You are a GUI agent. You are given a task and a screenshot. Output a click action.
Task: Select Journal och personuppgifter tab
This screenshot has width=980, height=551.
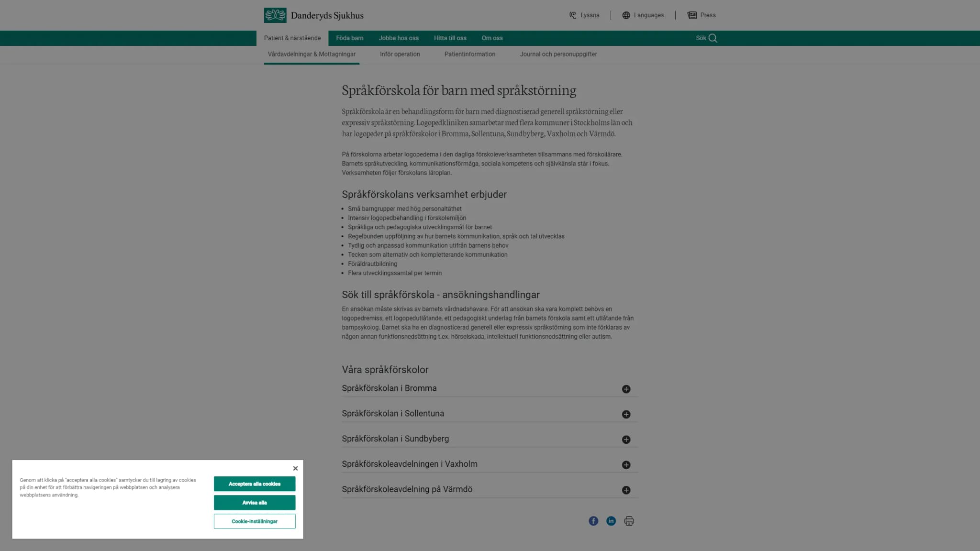click(x=558, y=55)
